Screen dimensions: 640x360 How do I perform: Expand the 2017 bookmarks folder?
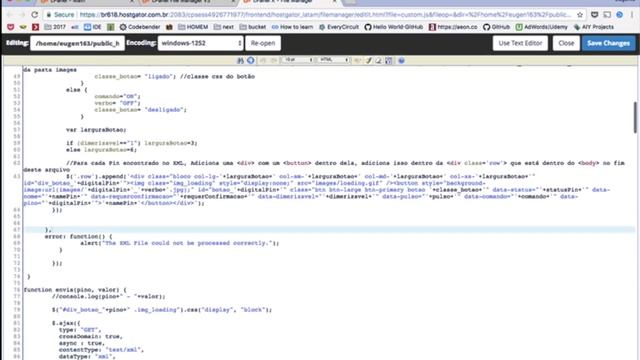point(55,27)
